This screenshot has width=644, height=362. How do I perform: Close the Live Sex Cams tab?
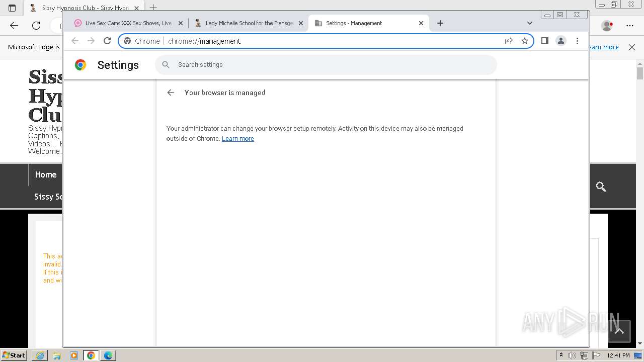pyautogui.click(x=181, y=23)
